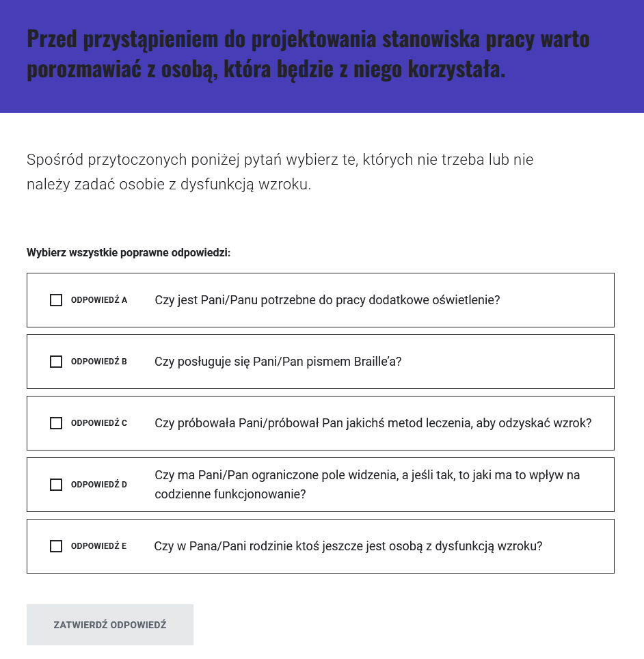Click the ODPOWIEDŹ D label text
The height and width of the screenshot is (659, 644).
[x=98, y=485]
